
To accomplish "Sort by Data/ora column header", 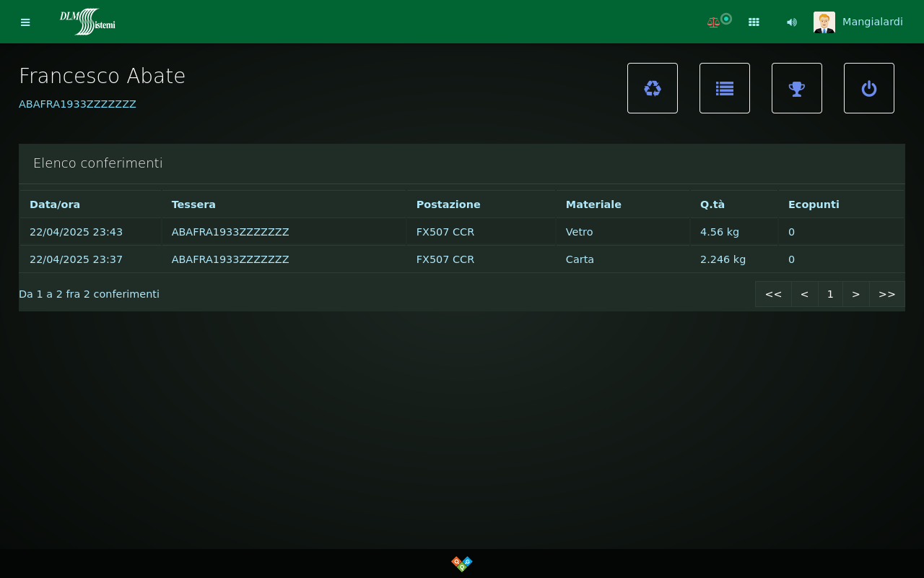I will [x=55, y=204].
